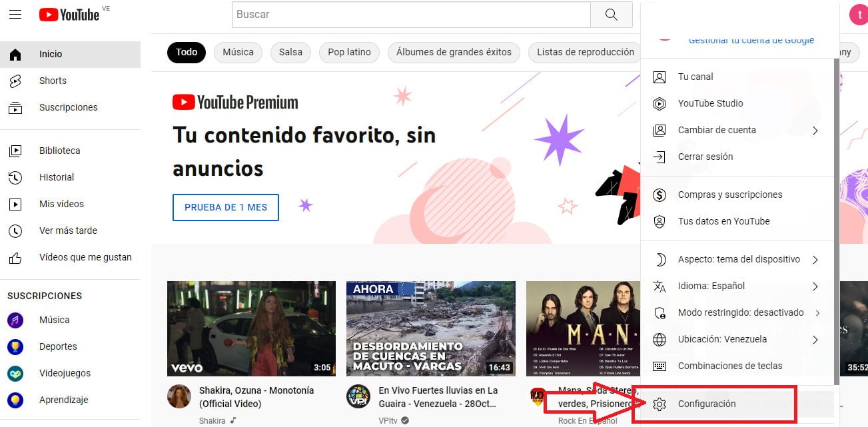The height and width of the screenshot is (427, 868).
Task: Expand Ubicación: Venezuela submenu
Action: click(737, 339)
